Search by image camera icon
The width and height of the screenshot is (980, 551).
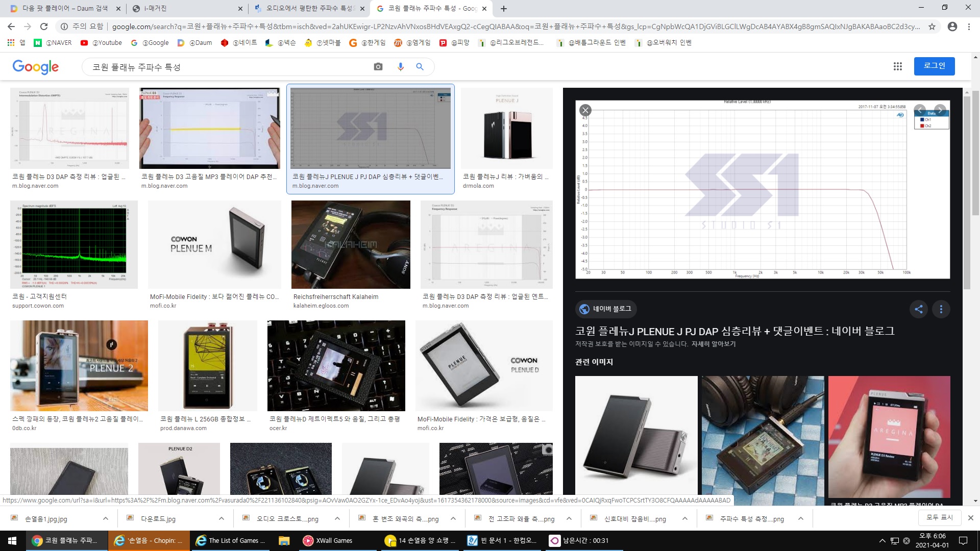[x=378, y=67]
